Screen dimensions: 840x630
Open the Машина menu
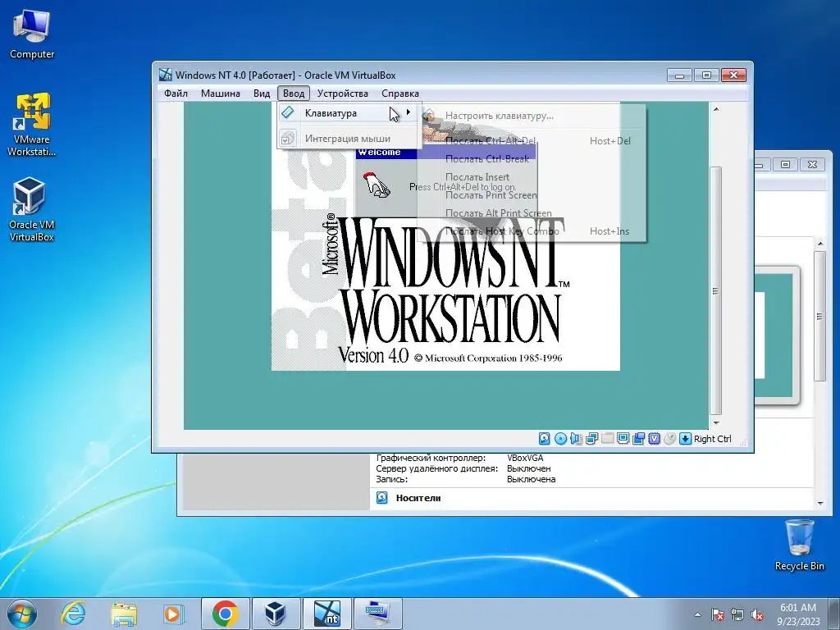pyautogui.click(x=220, y=94)
